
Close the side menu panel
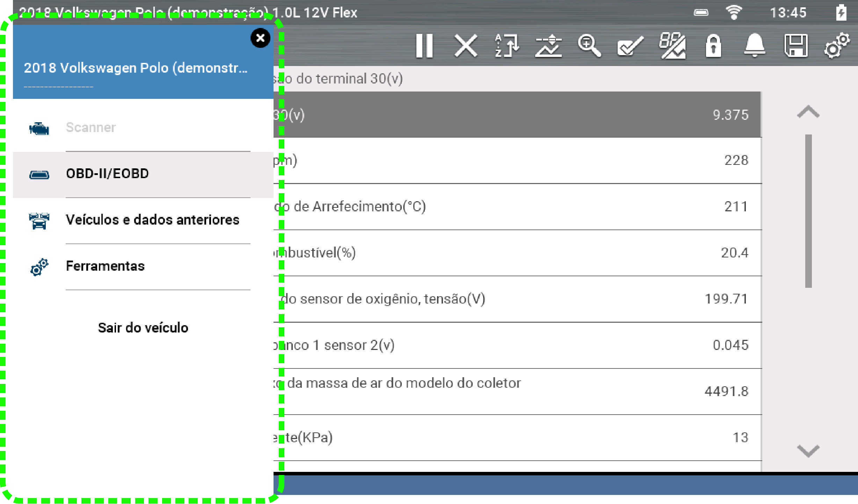260,38
